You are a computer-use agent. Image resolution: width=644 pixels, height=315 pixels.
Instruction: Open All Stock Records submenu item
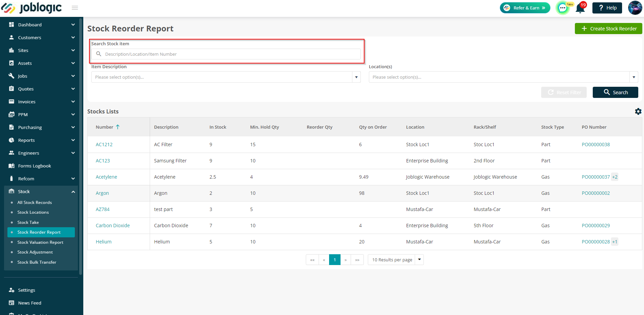click(35, 203)
